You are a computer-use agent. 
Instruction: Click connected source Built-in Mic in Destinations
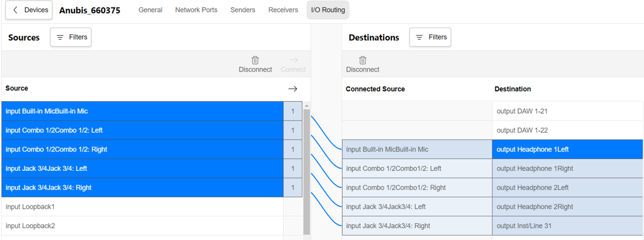click(417, 150)
